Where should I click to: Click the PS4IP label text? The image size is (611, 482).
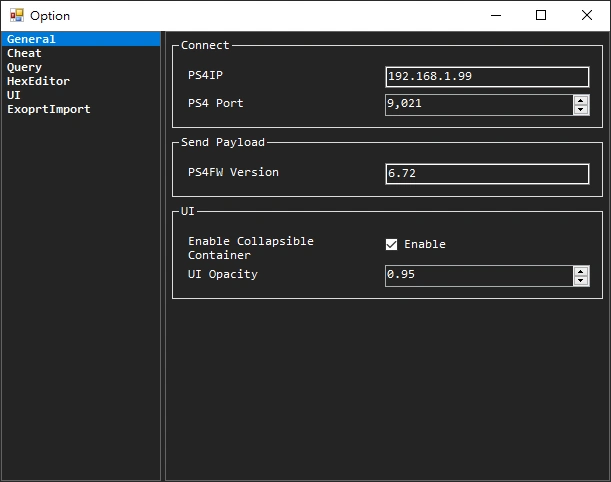tap(205, 75)
